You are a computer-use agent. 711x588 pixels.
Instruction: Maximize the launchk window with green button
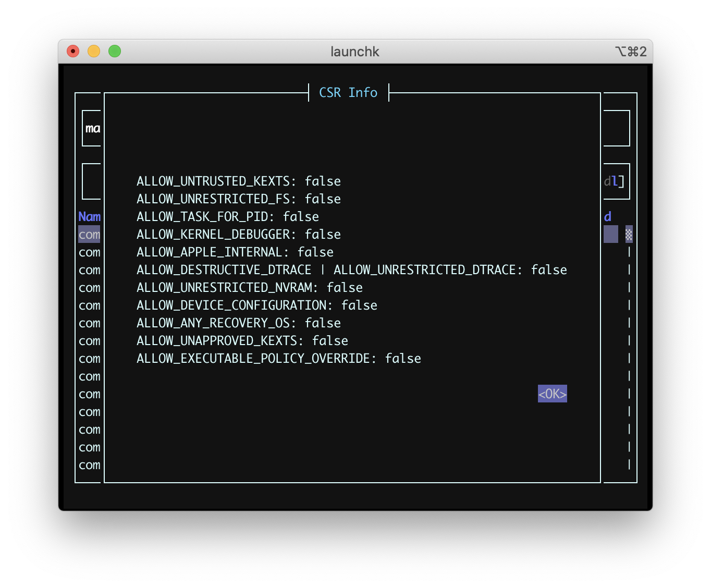coord(115,51)
